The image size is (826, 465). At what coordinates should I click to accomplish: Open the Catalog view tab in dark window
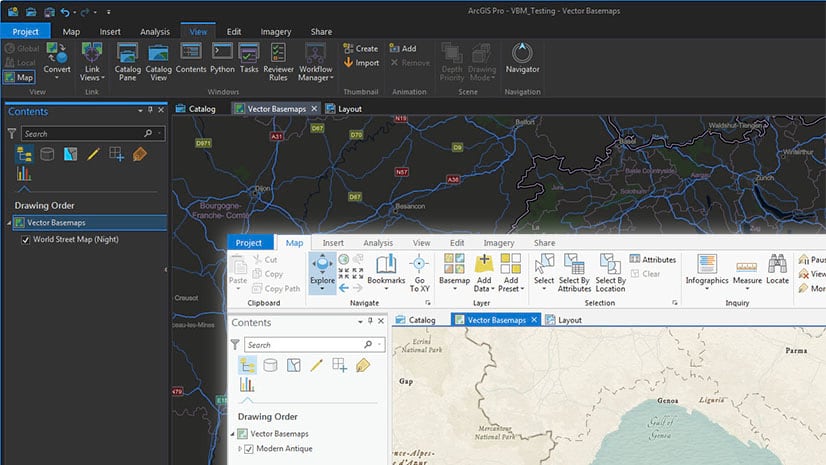(x=196, y=109)
